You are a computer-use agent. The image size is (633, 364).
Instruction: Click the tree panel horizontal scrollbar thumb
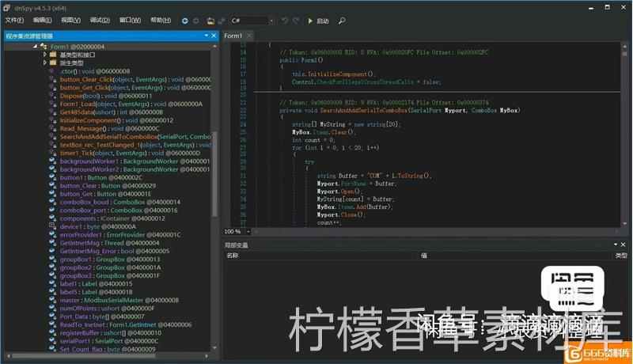[x=84, y=356]
